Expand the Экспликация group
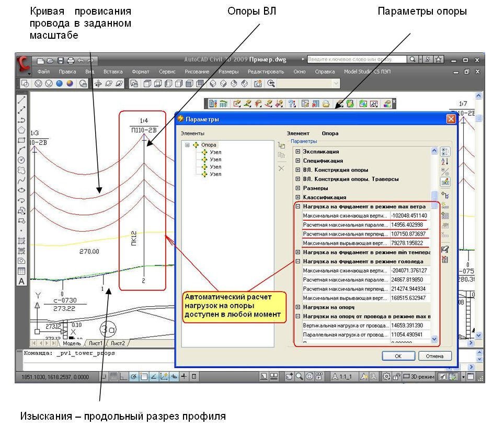 [x=298, y=152]
